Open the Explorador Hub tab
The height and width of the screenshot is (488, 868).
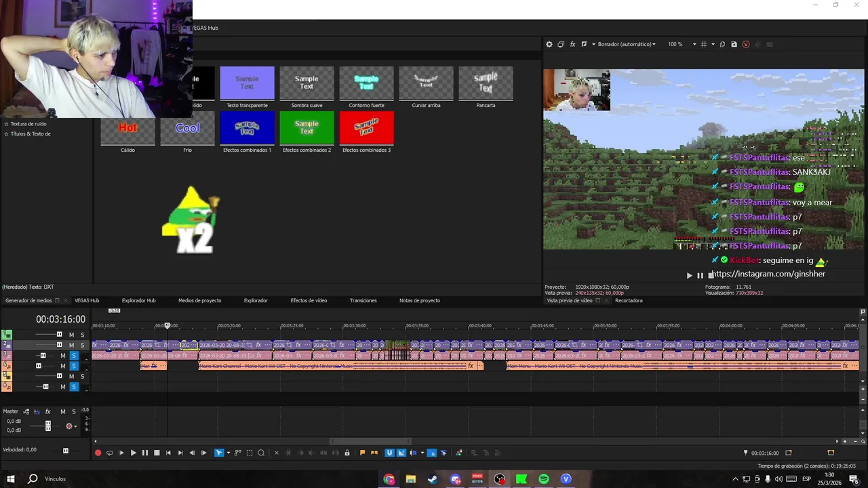pos(138,300)
